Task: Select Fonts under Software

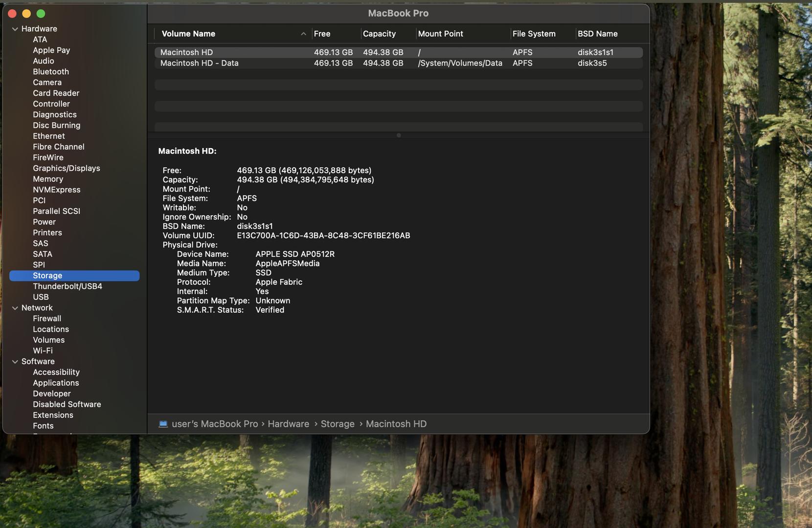Action: click(x=44, y=426)
